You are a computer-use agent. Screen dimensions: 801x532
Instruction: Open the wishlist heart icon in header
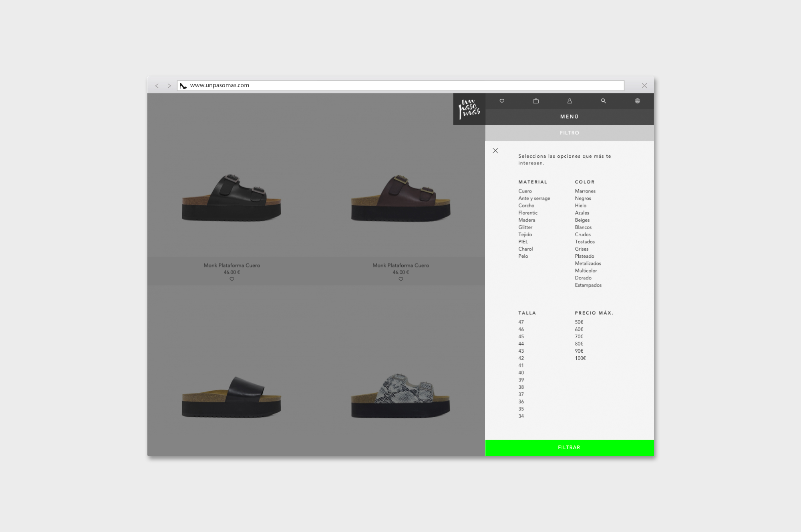(502, 101)
